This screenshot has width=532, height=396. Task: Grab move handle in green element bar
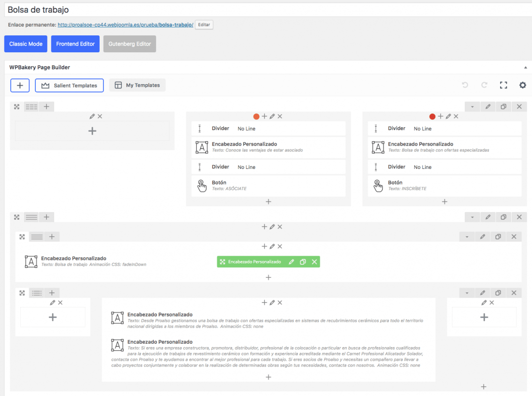click(x=222, y=262)
